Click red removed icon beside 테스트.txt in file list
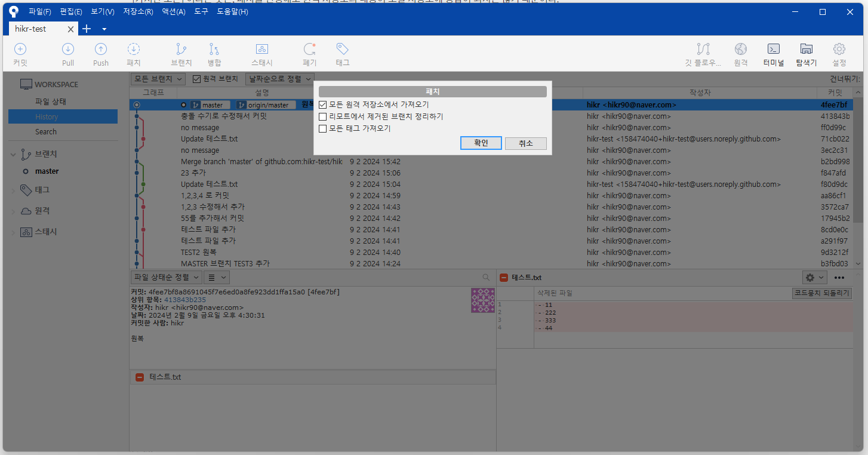 tap(140, 377)
